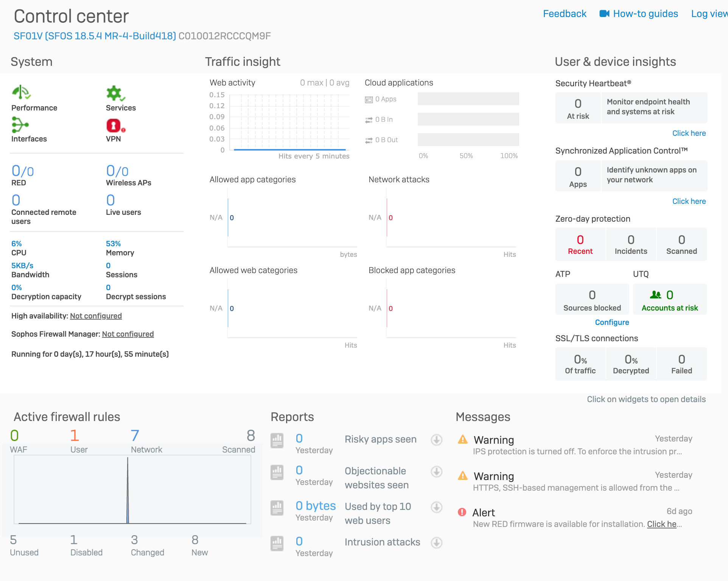
Task: Click the Network firewall rules count
Action: point(135,436)
